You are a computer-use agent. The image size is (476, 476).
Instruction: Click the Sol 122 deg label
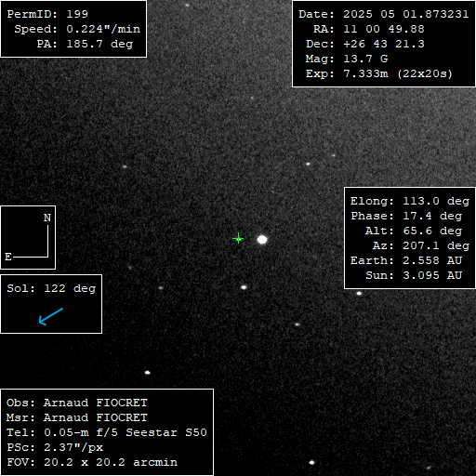[51, 288]
